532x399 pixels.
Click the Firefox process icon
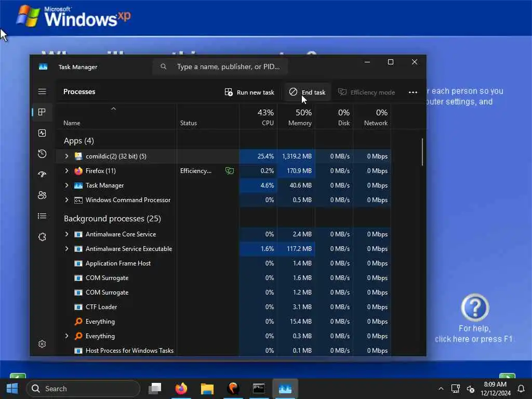78,171
